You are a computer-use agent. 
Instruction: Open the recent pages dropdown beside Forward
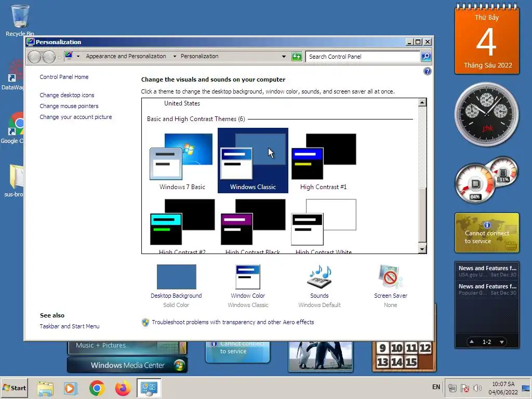(59, 57)
